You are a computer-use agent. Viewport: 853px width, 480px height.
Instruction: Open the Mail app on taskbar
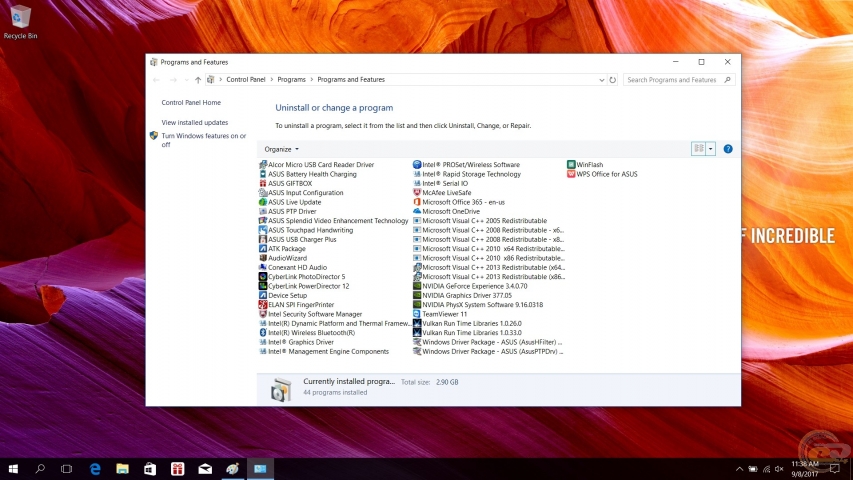[205, 469]
